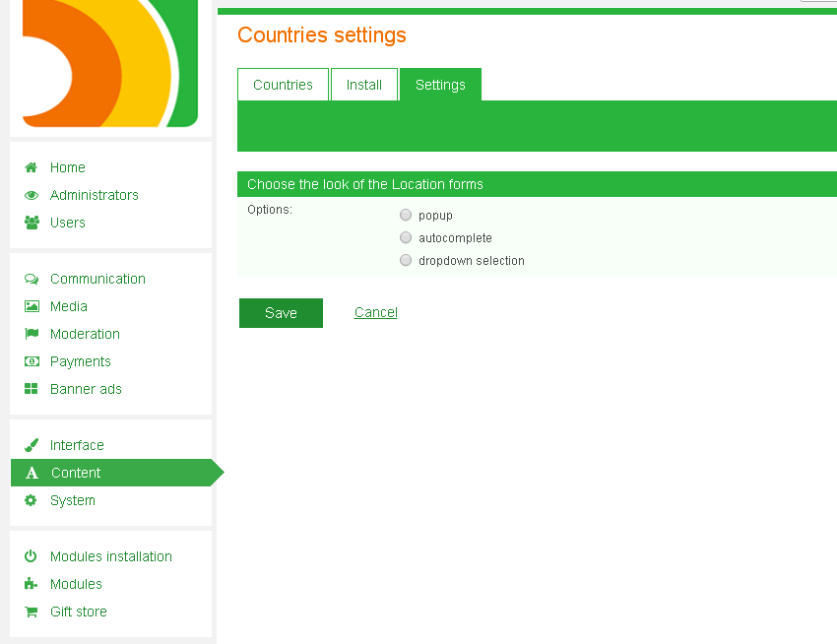Click the Banner ads grid icon
Screen dimensions: 837x644
(31, 389)
